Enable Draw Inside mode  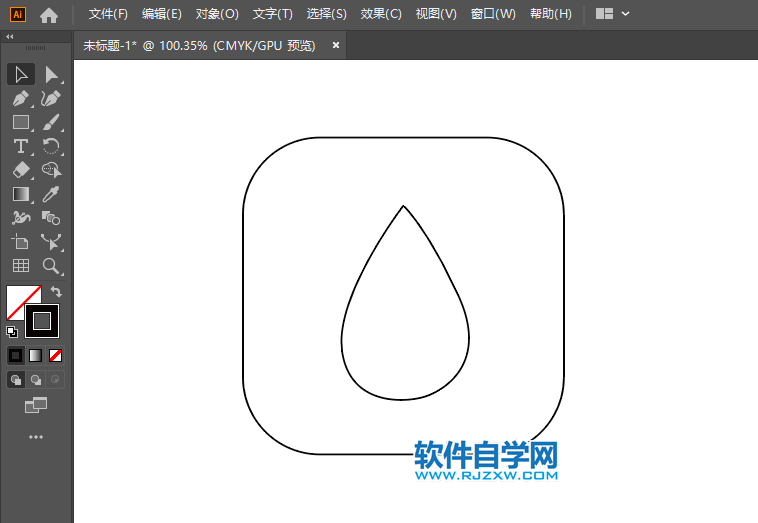pyautogui.click(x=55, y=379)
